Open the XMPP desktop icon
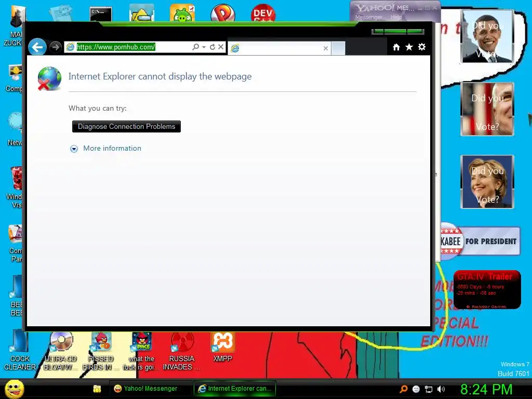The height and width of the screenshot is (399, 532). click(222, 347)
